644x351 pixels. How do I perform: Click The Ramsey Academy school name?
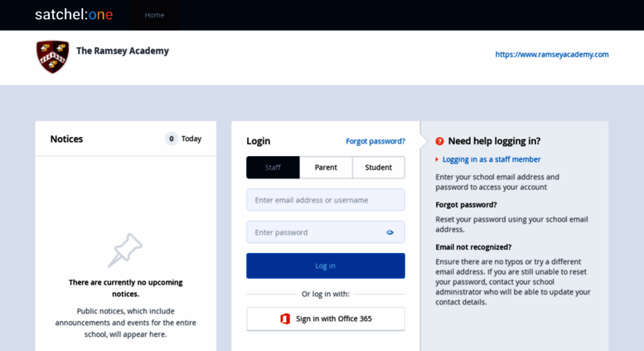click(x=123, y=51)
